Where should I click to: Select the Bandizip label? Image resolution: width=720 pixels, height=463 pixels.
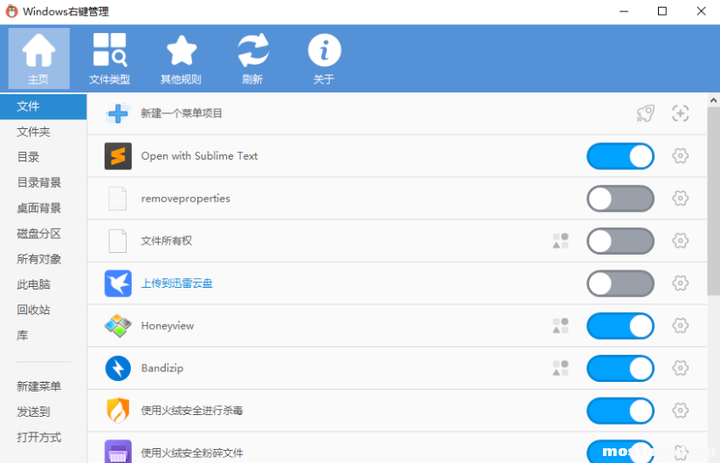pos(162,368)
